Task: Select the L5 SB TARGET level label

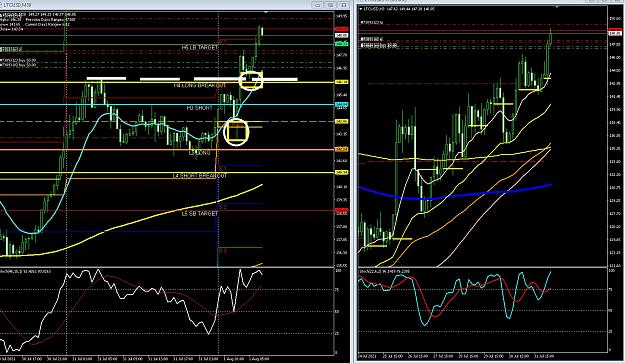Action: [x=200, y=214]
